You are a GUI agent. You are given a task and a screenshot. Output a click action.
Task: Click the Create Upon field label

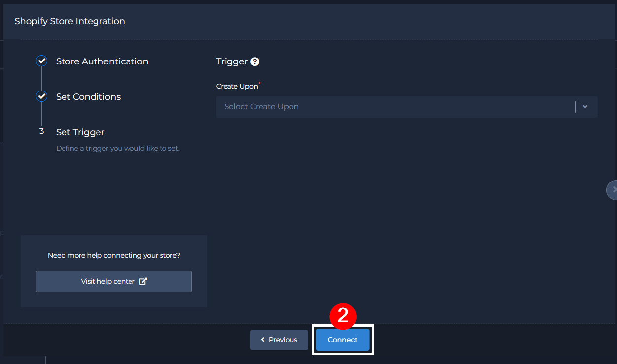coord(237,86)
